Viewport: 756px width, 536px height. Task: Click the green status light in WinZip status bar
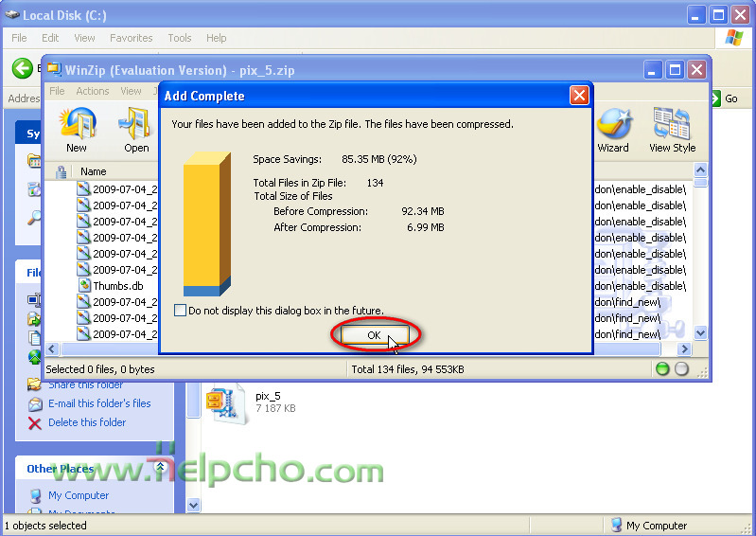[662, 369]
